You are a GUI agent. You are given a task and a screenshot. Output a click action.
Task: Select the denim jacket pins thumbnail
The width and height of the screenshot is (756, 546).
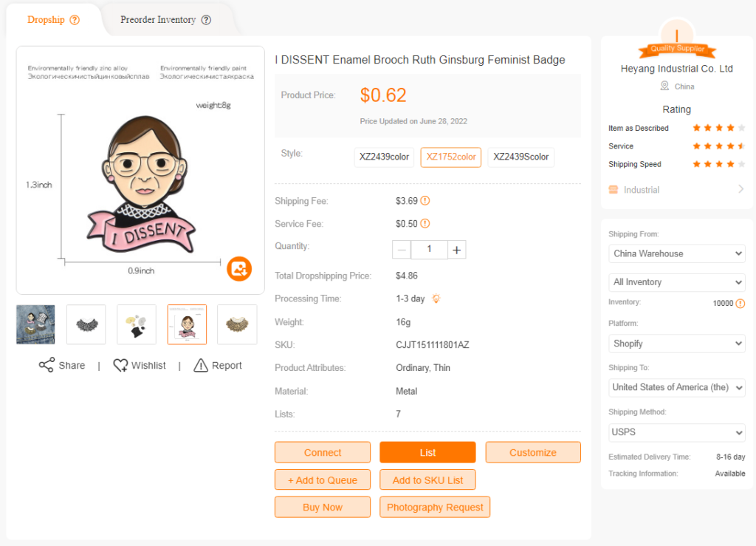pos(35,324)
